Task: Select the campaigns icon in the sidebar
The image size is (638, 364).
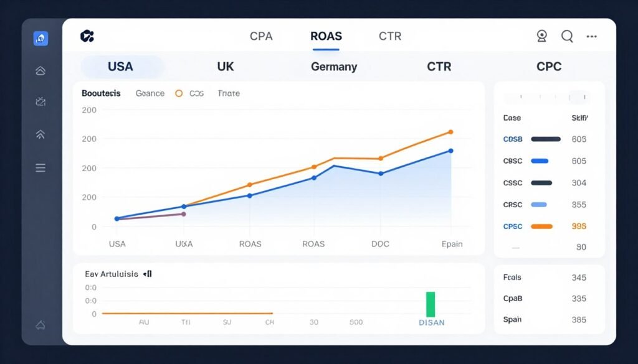Action: click(x=40, y=101)
